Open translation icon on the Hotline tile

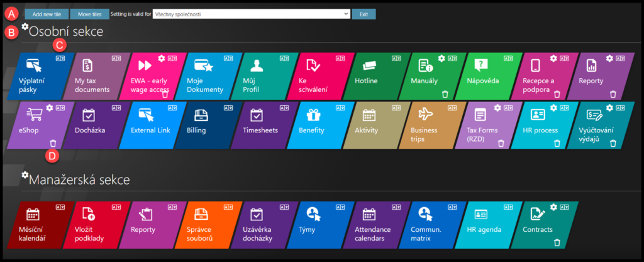396,59
